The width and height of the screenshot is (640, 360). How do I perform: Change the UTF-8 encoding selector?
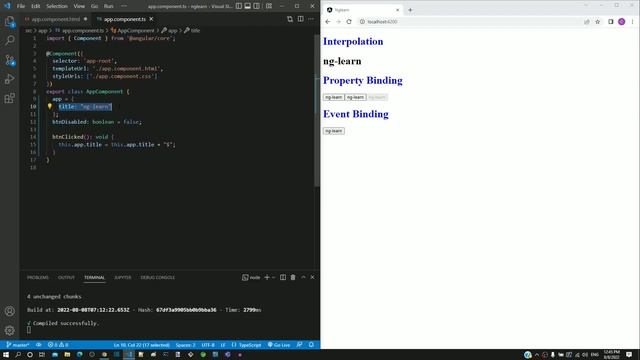pyautogui.click(x=208, y=345)
